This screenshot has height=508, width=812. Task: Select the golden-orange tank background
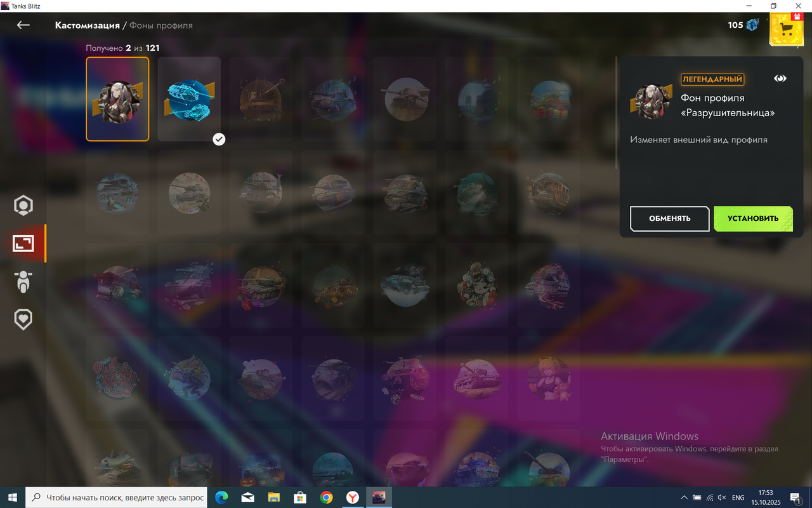click(261, 99)
